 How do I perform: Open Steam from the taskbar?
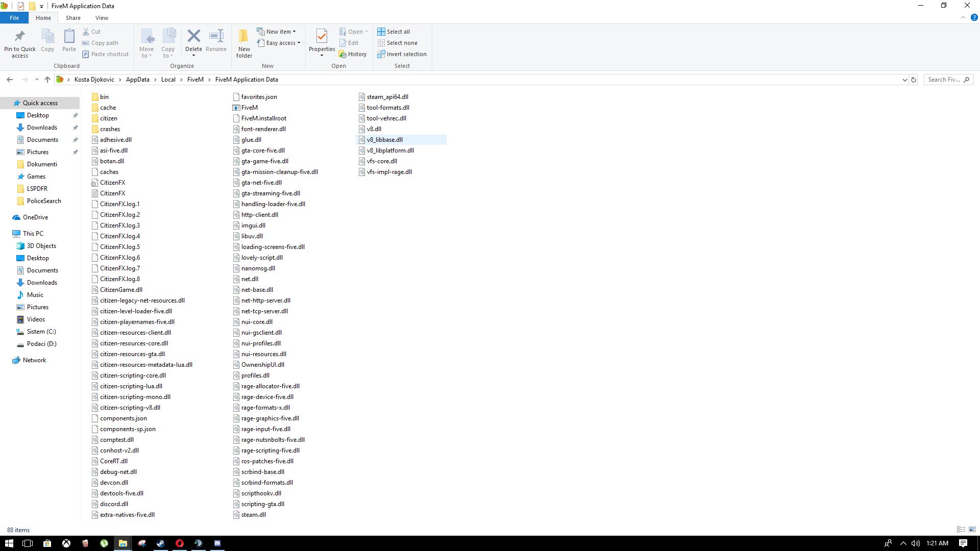coord(160,543)
